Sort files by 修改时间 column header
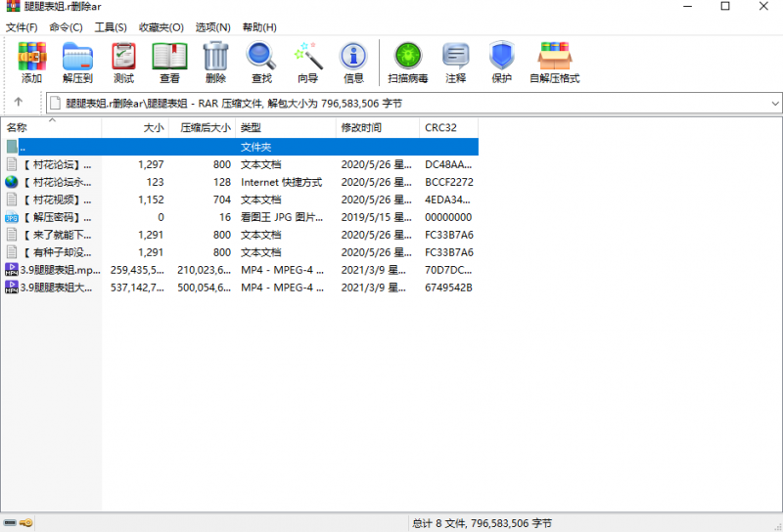Image resolution: width=783 pixels, height=532 pixels. (360, 128)
